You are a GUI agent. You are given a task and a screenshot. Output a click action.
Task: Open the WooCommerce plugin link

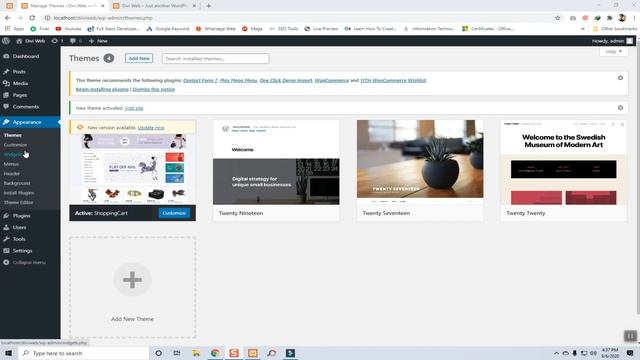coord(331,80)
